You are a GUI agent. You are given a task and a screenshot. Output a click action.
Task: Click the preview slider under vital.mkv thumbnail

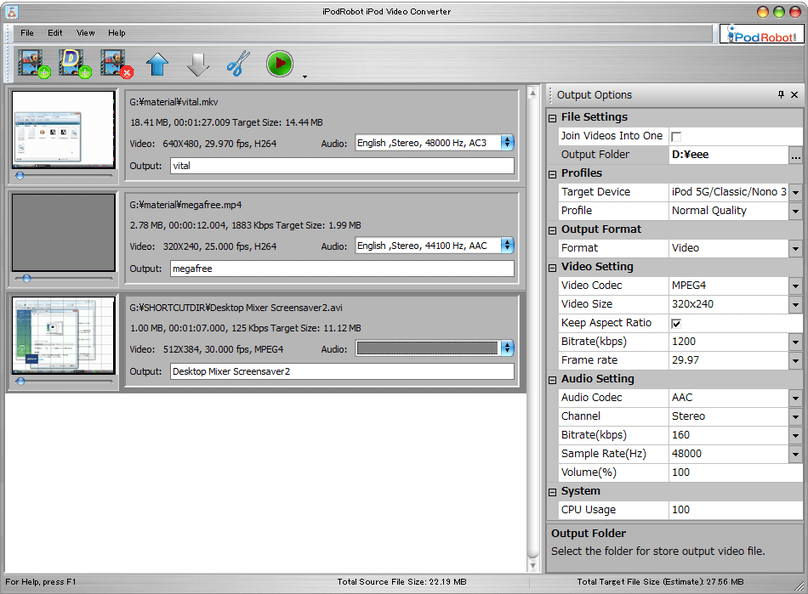coord(63,176)
